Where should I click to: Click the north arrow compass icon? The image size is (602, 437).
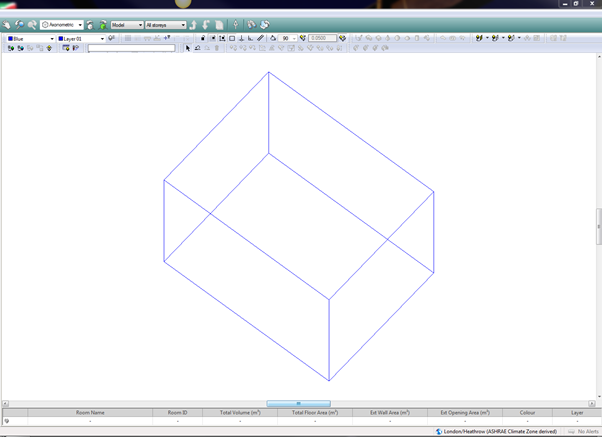(236, 24)
